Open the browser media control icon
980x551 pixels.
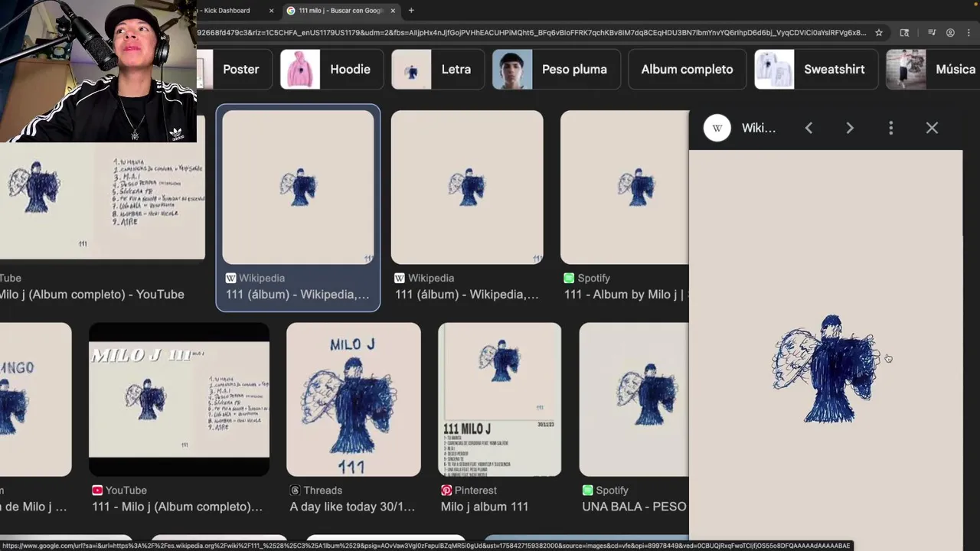click(x=932, y=33)
